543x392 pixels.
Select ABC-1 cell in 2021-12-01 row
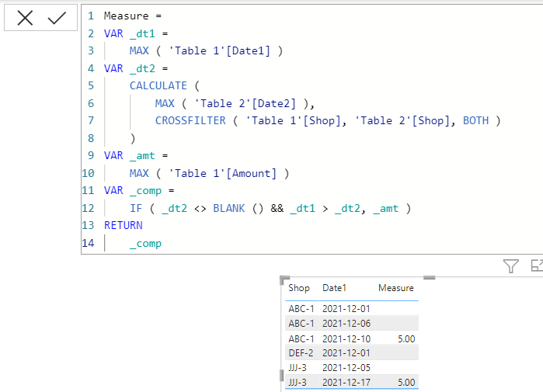[x=301, y=309]
